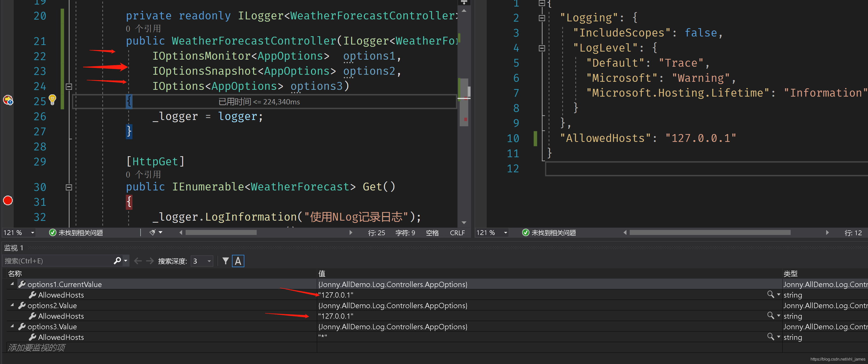Click the Watch search box 搜索(Ctrl+E)

[x=57, y=261]
